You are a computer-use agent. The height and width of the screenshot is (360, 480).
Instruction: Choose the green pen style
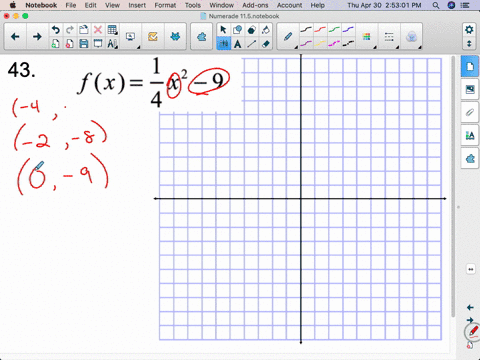[334, 30]
